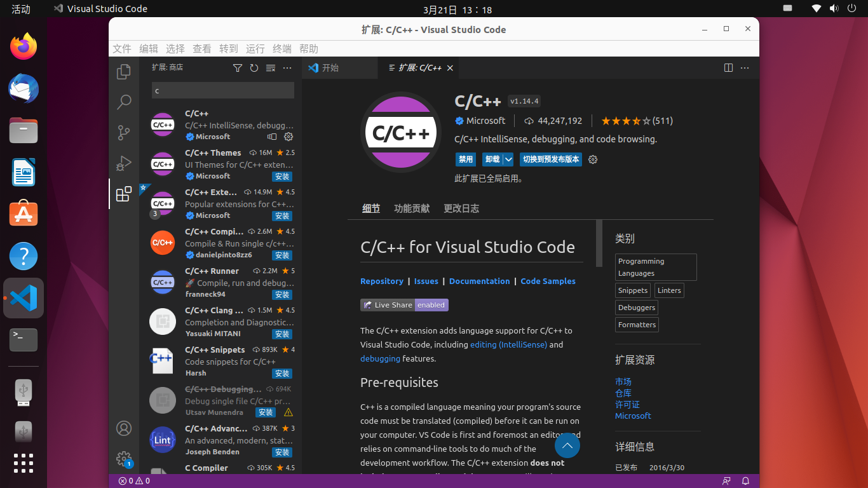Install C/C++ Advanced Lint extension
868x488 pixels.
point(282,452)
